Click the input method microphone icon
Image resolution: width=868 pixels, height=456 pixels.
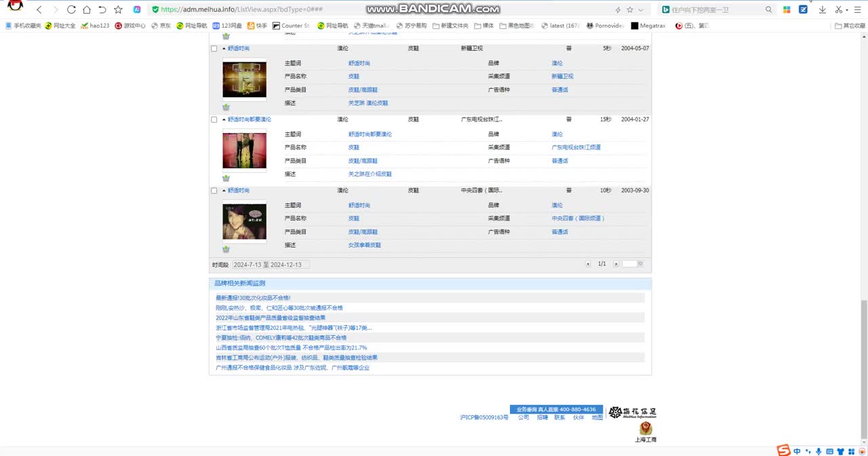[x=818, y=451]
